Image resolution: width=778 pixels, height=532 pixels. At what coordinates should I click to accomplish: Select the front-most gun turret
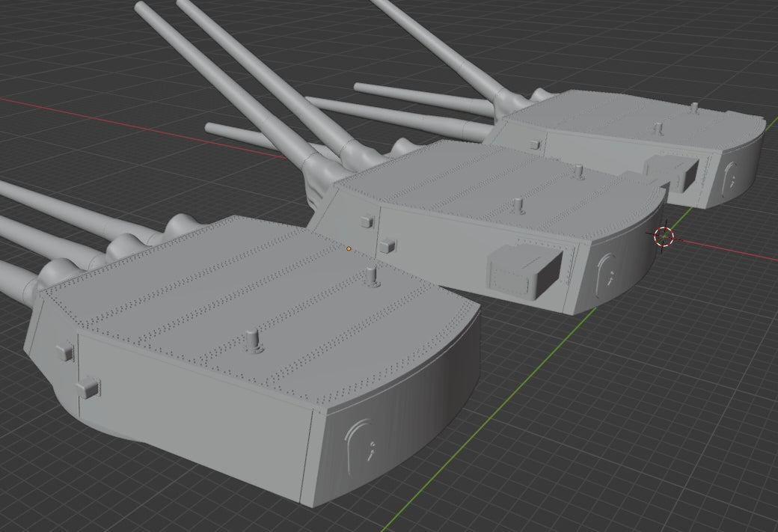coord(247,359)
